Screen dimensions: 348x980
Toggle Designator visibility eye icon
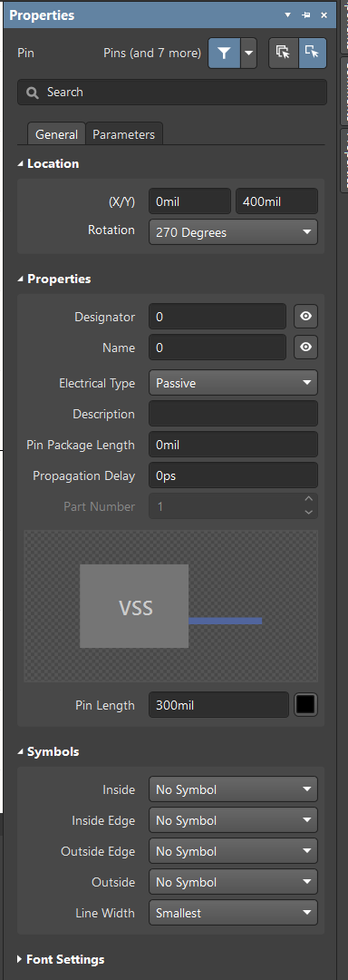[305, 317]
